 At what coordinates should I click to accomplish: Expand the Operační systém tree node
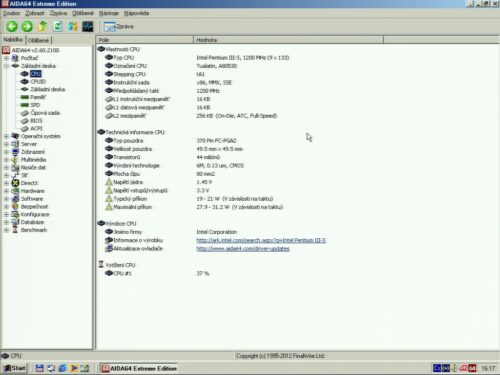click(6, 136)
